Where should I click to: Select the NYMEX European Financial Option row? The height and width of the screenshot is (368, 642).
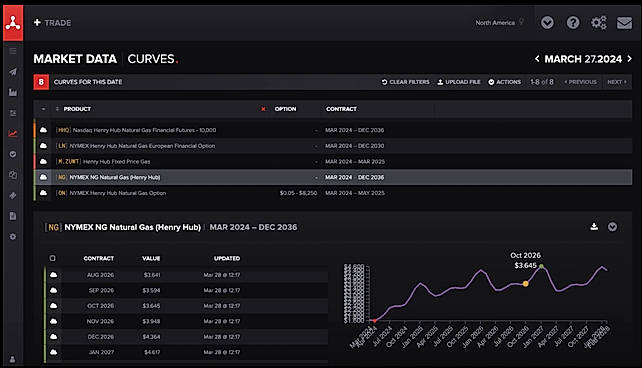(x=333, y=146)
